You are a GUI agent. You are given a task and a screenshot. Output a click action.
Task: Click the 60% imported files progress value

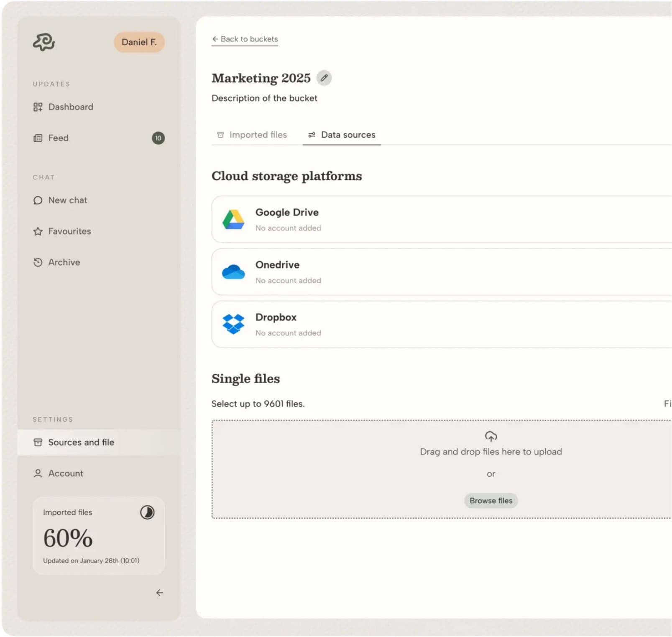(68, 538)
